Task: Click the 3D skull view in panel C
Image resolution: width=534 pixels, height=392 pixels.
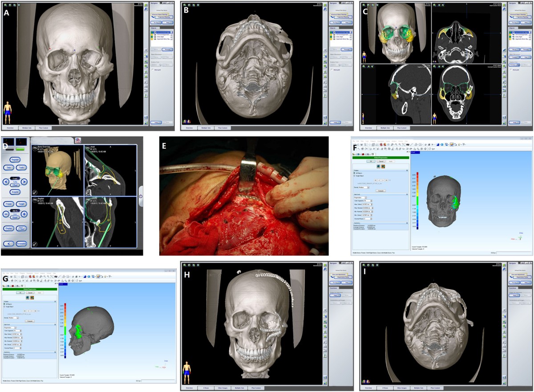Action: [396, 33]
